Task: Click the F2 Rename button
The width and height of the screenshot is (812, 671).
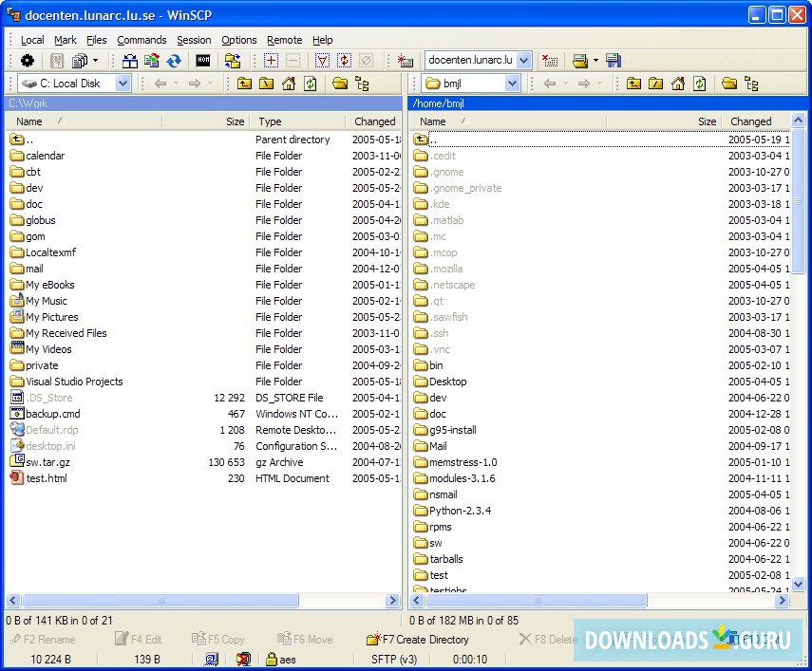Action: [43, 640]
